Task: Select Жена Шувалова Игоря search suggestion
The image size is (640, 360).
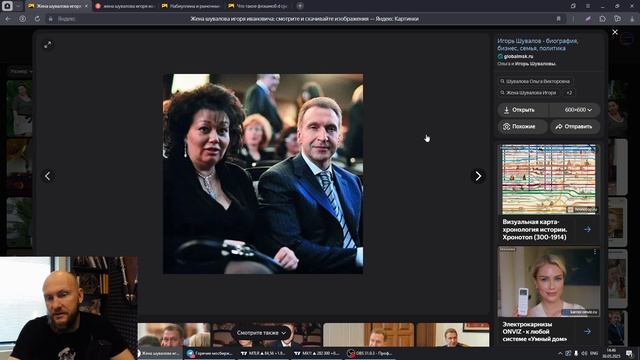Action: 529,93
